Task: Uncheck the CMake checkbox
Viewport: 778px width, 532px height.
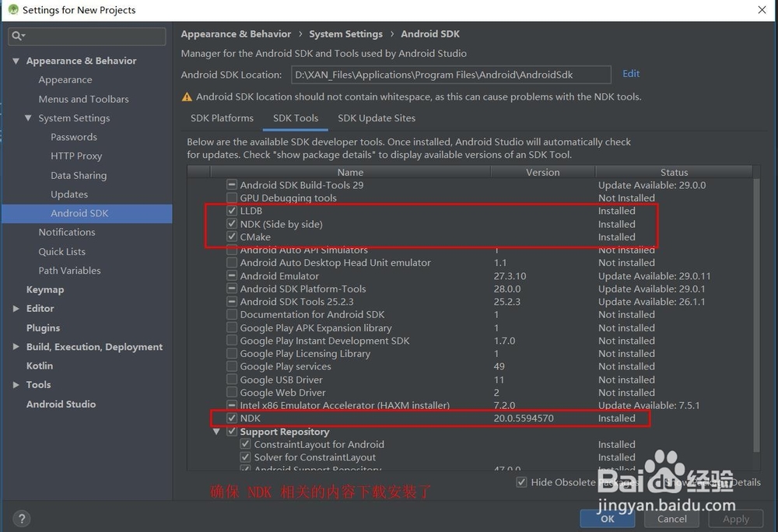Action: point(231,236)
